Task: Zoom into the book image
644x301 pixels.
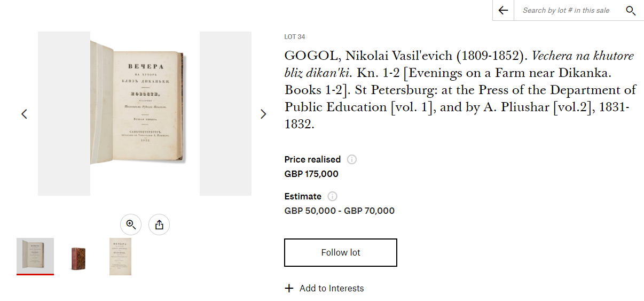Action: coord(131,225)
